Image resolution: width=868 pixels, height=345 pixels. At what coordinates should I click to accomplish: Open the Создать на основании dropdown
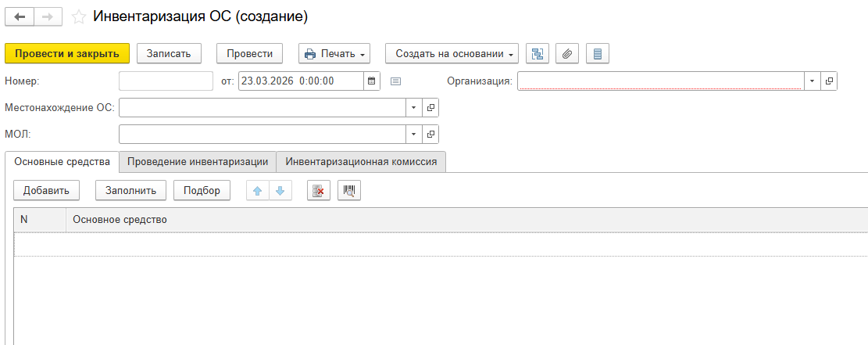[x=452, y=53]
